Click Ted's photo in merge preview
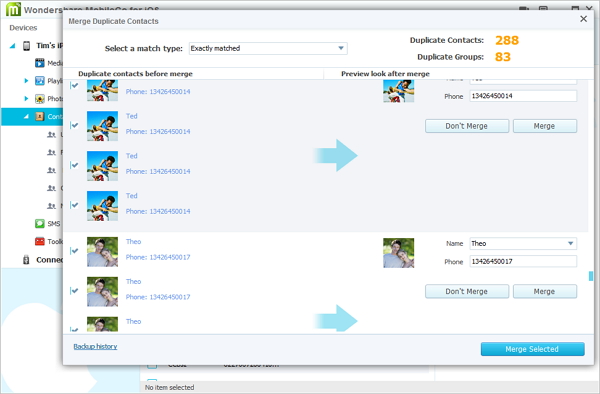This screenshot has width=600, height=394. 398,91
